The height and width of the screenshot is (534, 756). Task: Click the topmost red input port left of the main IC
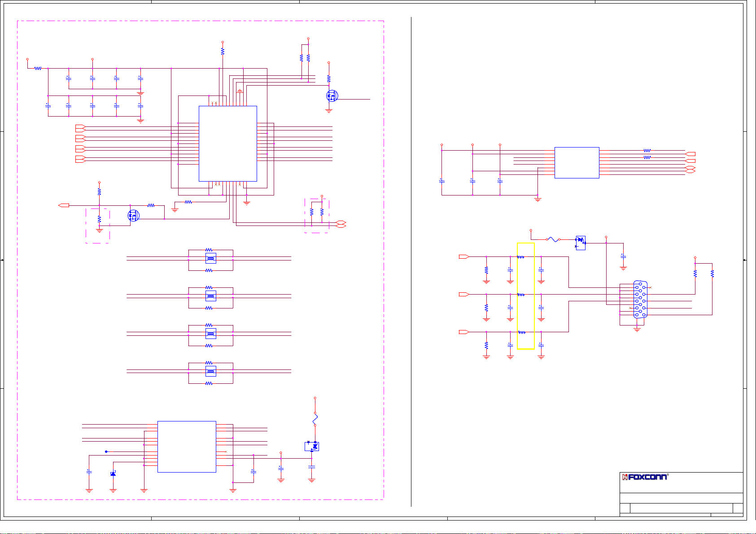point(80,126)
